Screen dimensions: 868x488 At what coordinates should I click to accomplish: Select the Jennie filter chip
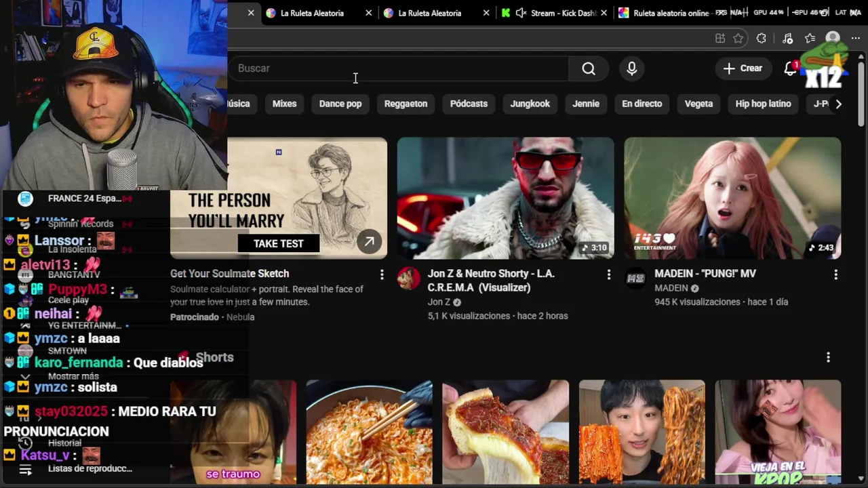click(x=586, y=104)
